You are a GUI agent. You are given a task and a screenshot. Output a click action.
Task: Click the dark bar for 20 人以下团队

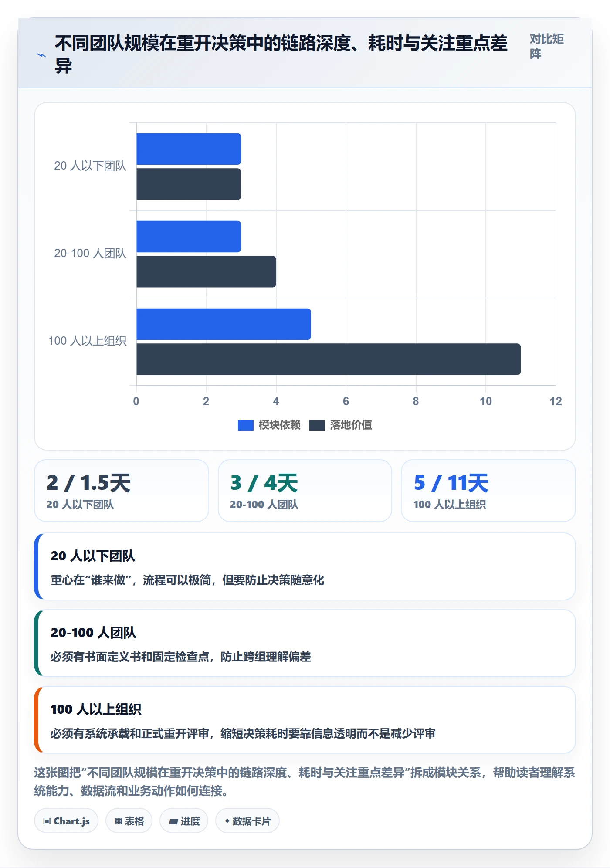[189, 184]
